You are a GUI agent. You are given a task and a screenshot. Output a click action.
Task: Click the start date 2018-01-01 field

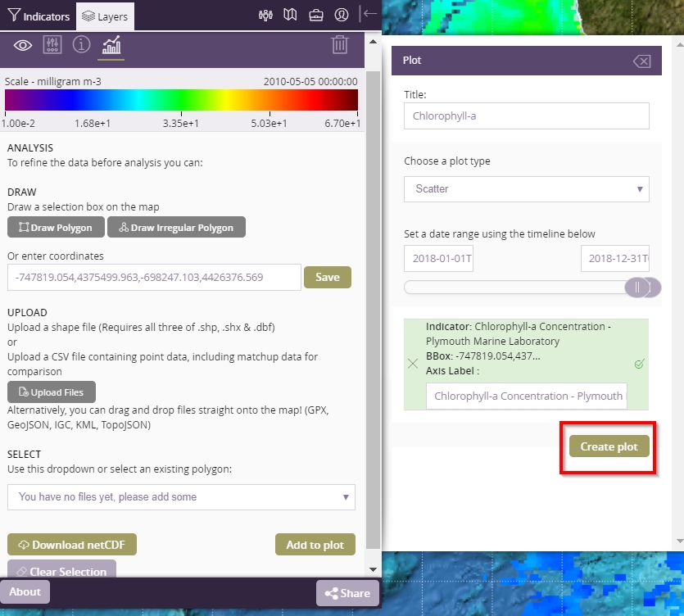tap(438, 258)
